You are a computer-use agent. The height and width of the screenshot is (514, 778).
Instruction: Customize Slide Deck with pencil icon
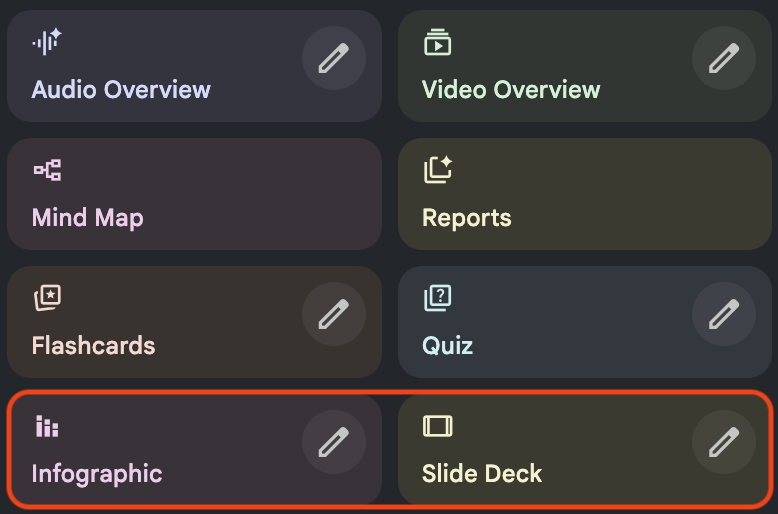[723, 441]
